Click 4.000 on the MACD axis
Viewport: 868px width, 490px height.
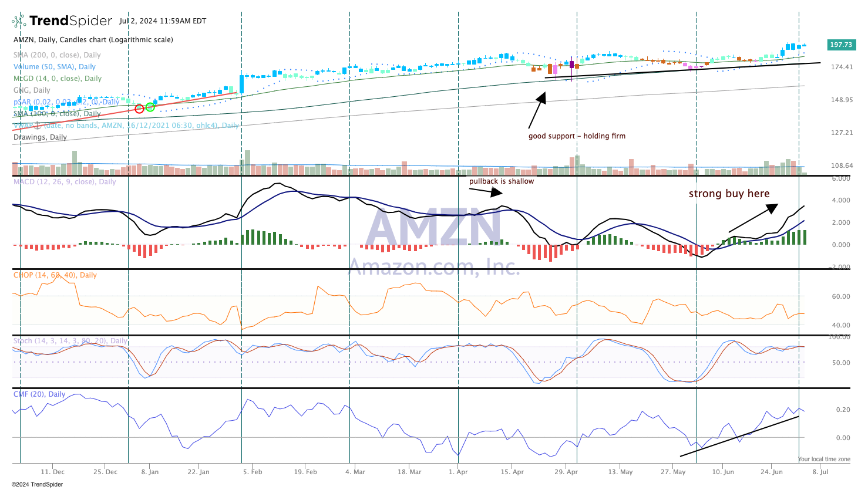(841, 200)
